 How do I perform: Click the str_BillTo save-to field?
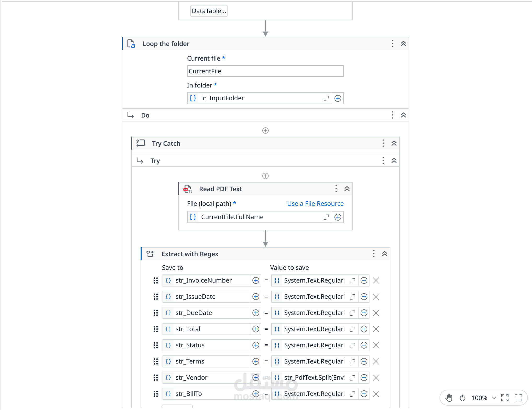click(x=206, y=394)
